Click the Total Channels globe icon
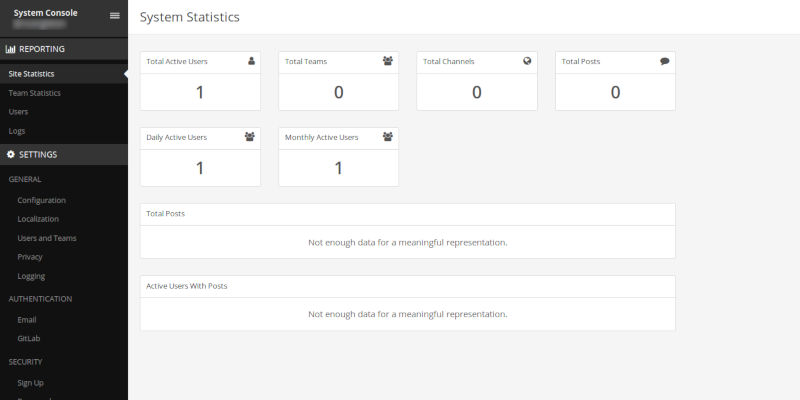This screenshot has height=400, width=800. [527, 61]
